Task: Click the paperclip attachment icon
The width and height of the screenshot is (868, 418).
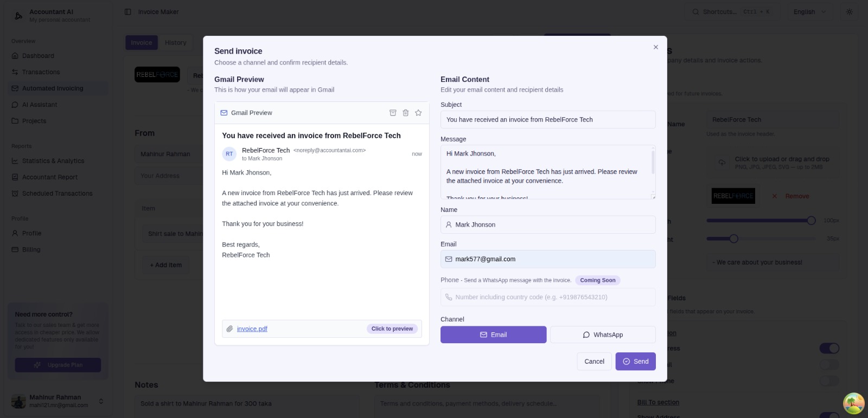Action: pos(229,329)
